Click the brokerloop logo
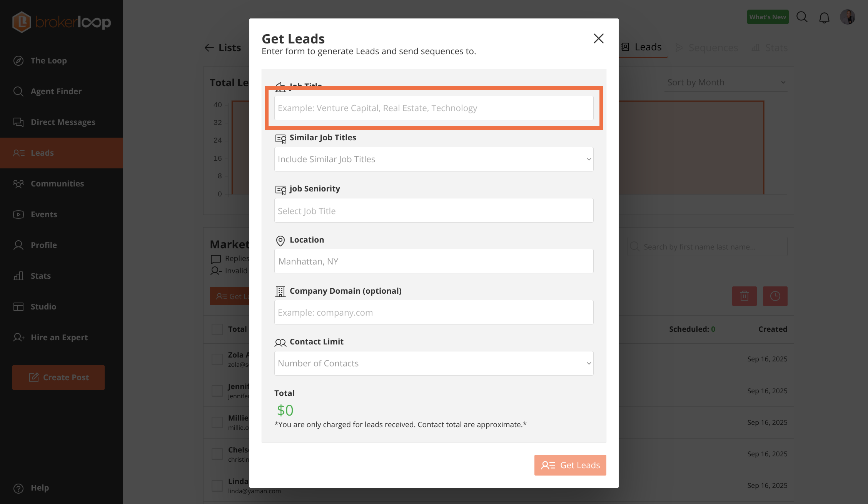Image resolution: width=868 pixels, height=504 pixels. pos(62,22)
